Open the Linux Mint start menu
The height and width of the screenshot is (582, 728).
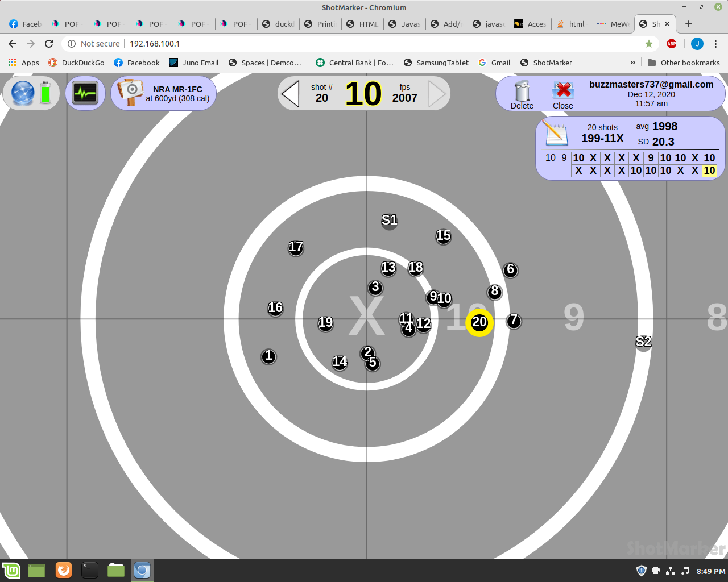(11, 570)
